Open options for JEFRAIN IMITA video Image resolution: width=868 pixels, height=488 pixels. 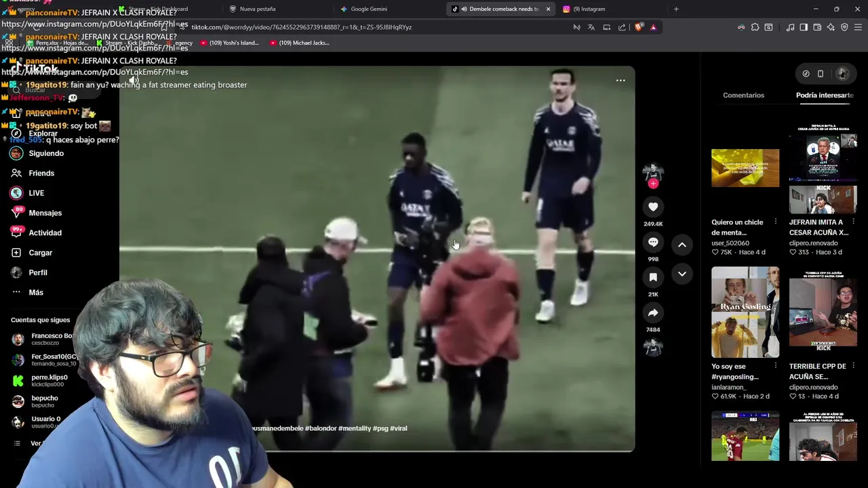point(853,222)
